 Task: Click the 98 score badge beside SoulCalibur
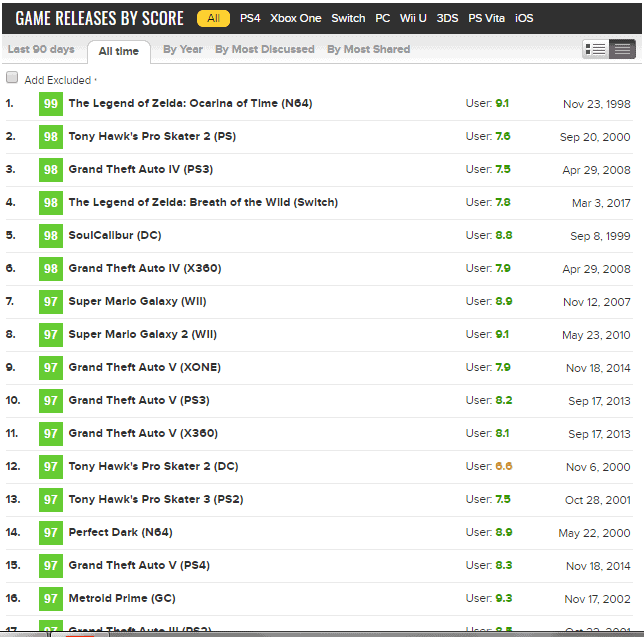[51, 236]
